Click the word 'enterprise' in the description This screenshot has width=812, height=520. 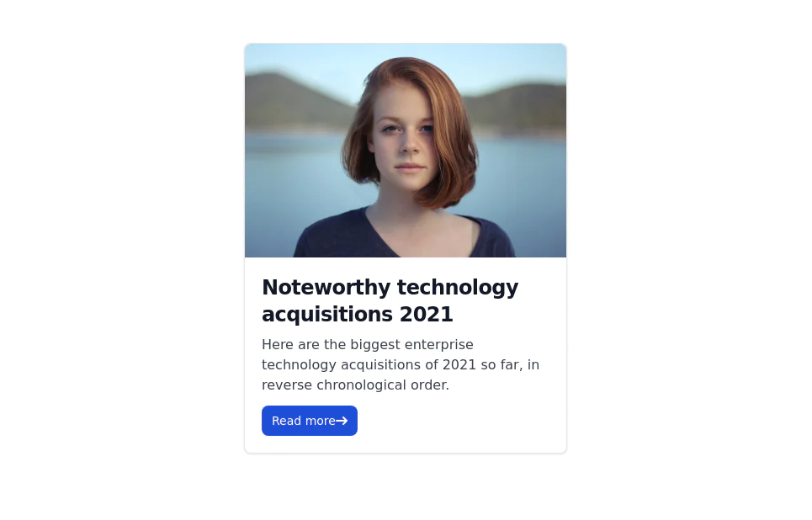pyautogui.click(x=438, y=346)
